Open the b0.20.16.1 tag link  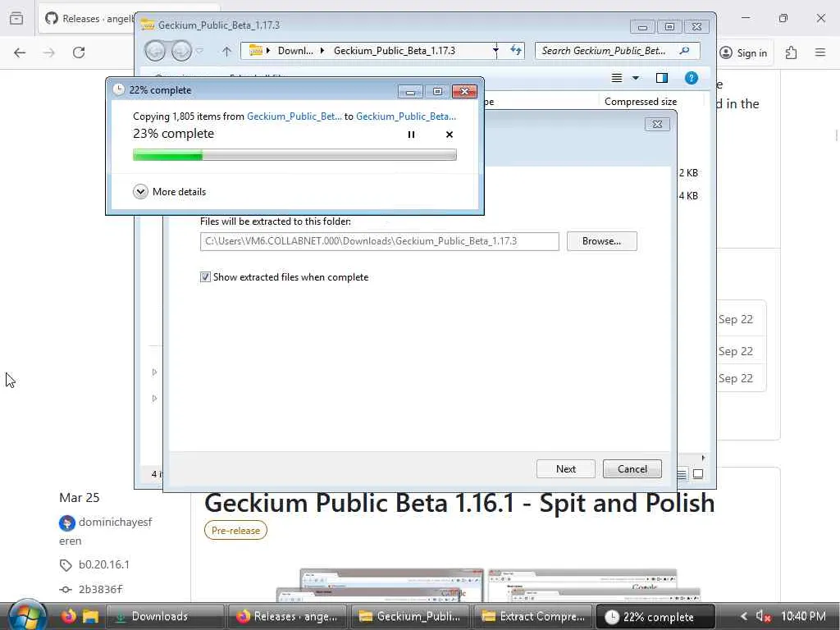coord(104,564)
